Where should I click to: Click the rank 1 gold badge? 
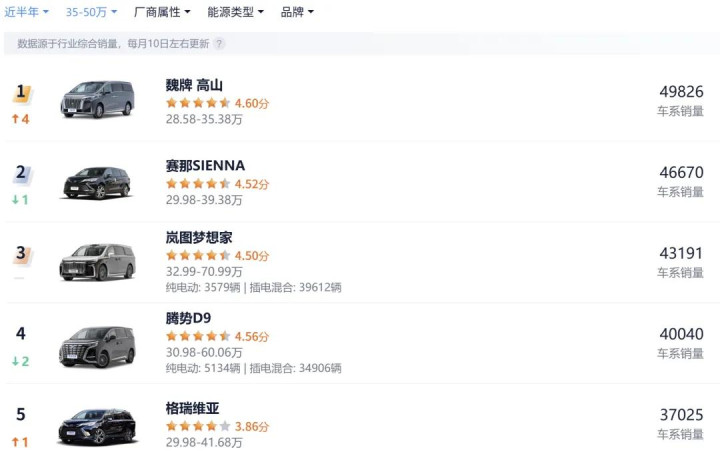(21, 94)
